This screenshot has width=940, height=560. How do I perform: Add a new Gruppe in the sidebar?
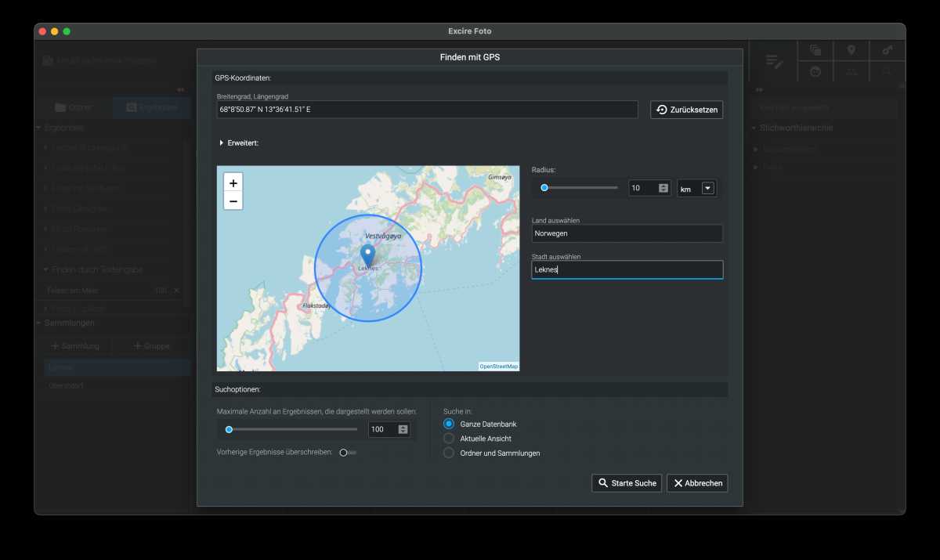coord(151,346)
